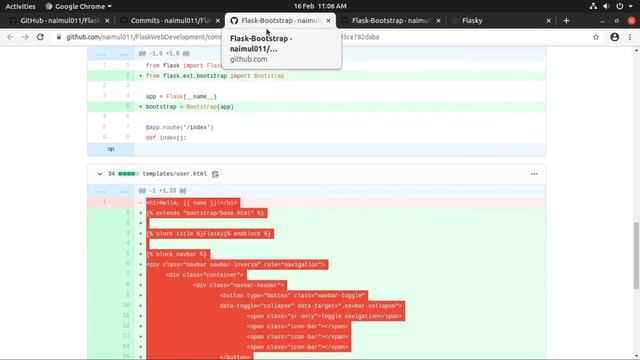
Task: Click the '34' changes count for user.html
Action: pos(111,174)
